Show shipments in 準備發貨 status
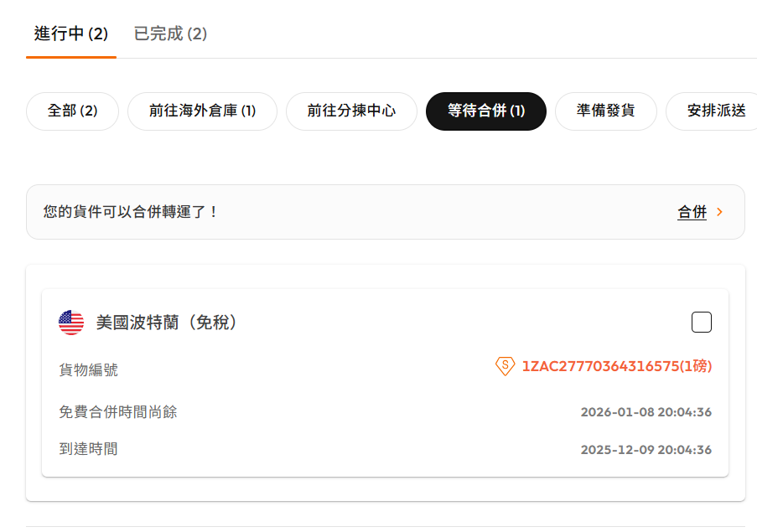757x532 pixels. click(606, 111)
